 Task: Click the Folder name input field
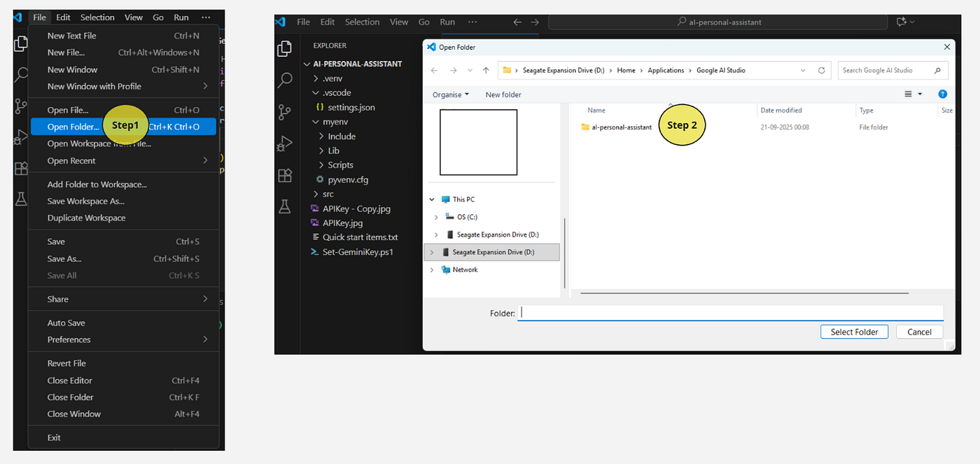[x=730, y=313]
